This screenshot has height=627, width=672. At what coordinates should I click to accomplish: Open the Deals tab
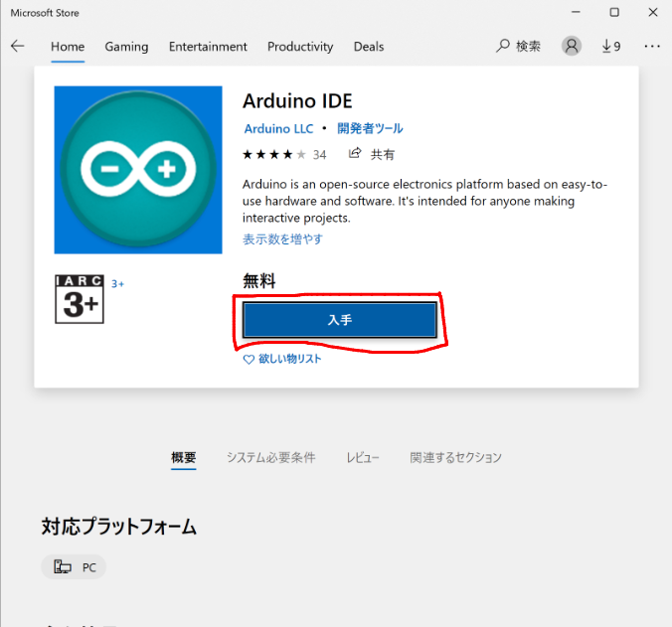pos(369,47)
